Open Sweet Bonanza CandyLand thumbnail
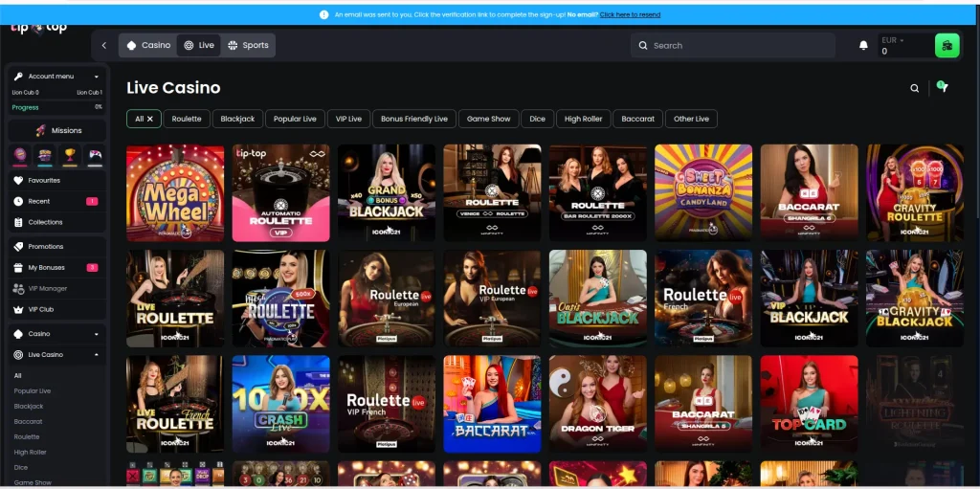 click(703, 192)
